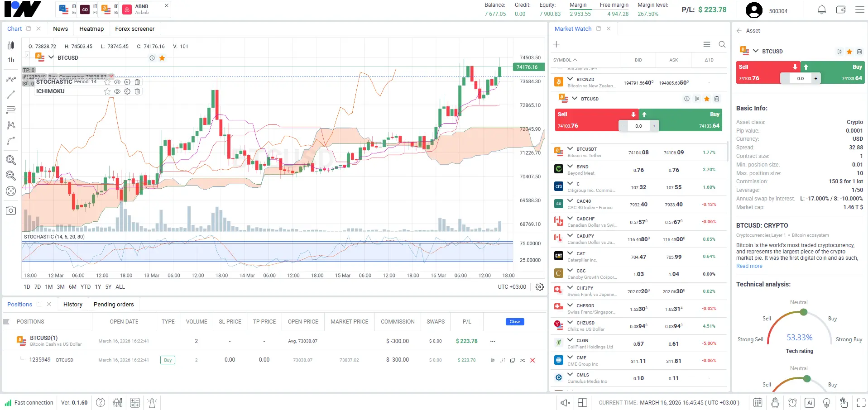Open notifications bell icon
Screen dimensions: 868x410
coord(821,10)
